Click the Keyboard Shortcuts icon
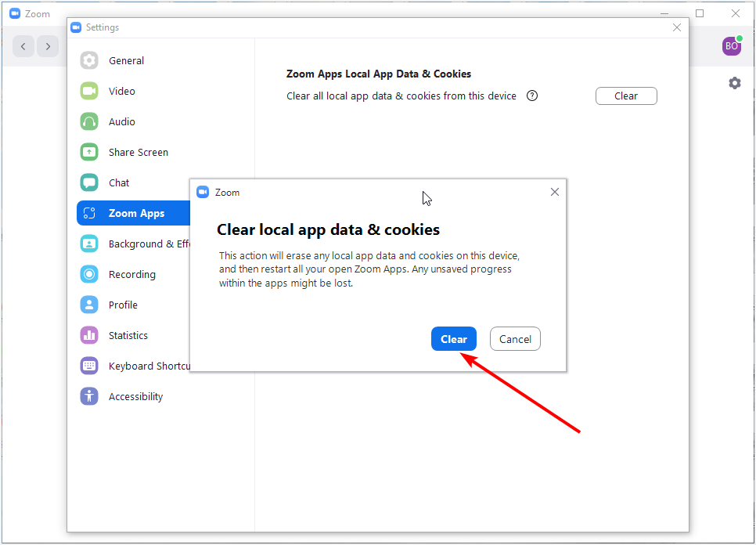Screen dimensions: 756x545 89,366
